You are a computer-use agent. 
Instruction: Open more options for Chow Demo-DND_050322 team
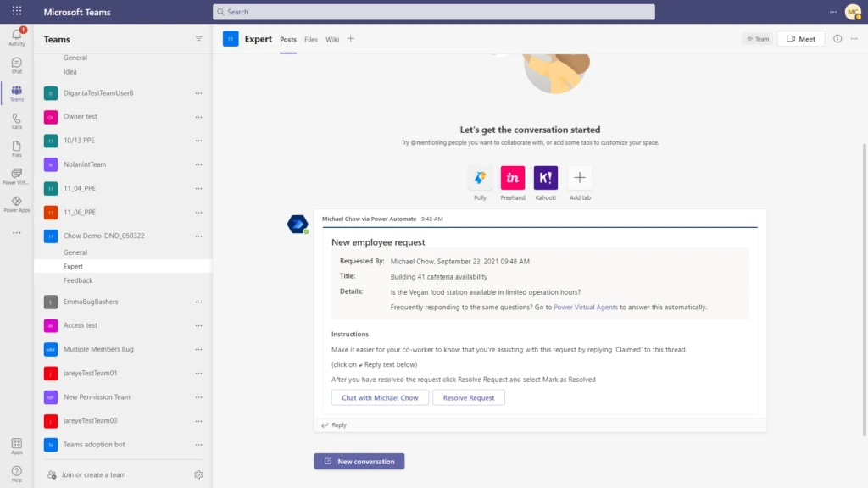coord(198,236)
